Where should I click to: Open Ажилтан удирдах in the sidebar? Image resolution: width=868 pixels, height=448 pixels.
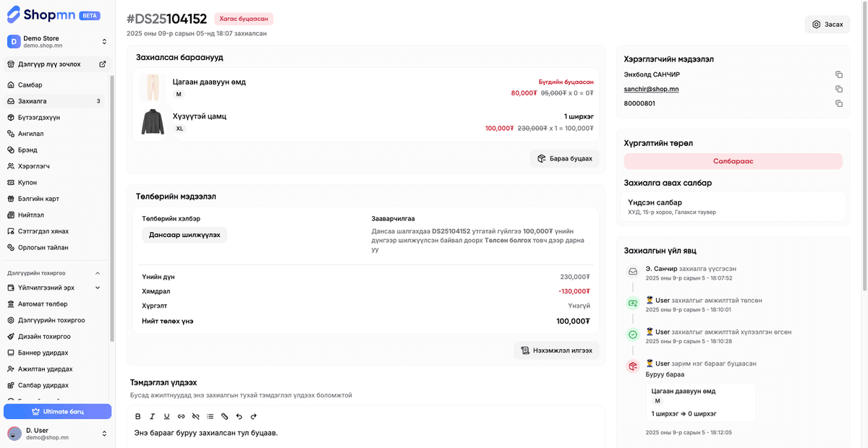coord(56,369)
